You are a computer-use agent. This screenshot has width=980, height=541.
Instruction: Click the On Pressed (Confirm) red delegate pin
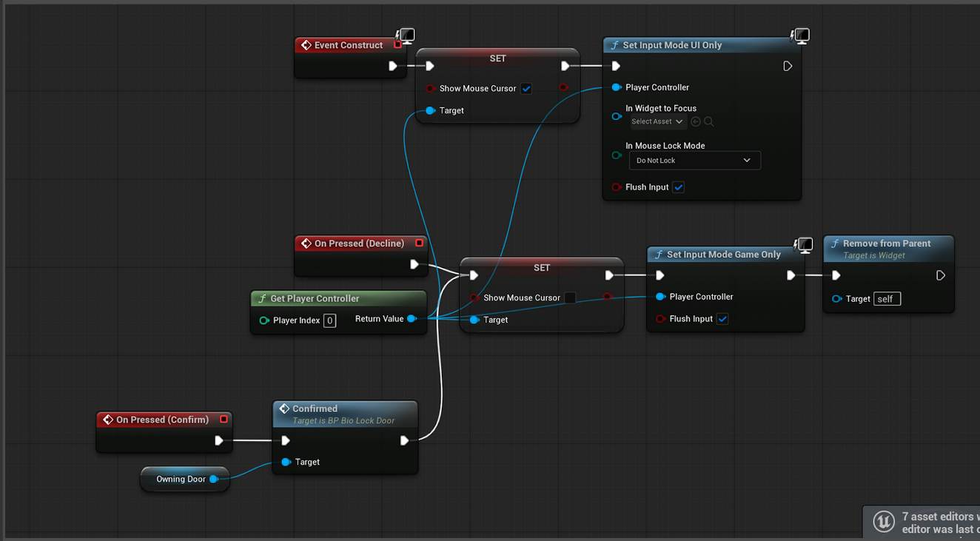pyautogui.click(x=224, y=419)
